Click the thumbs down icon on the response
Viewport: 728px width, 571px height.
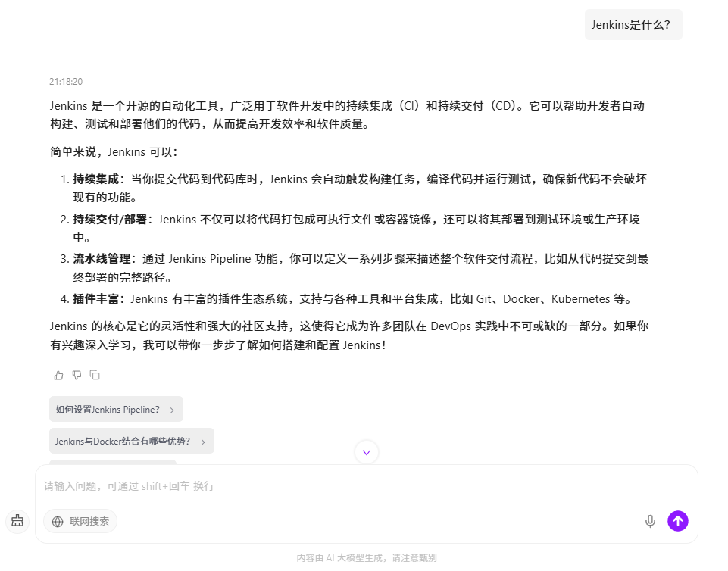77,375
